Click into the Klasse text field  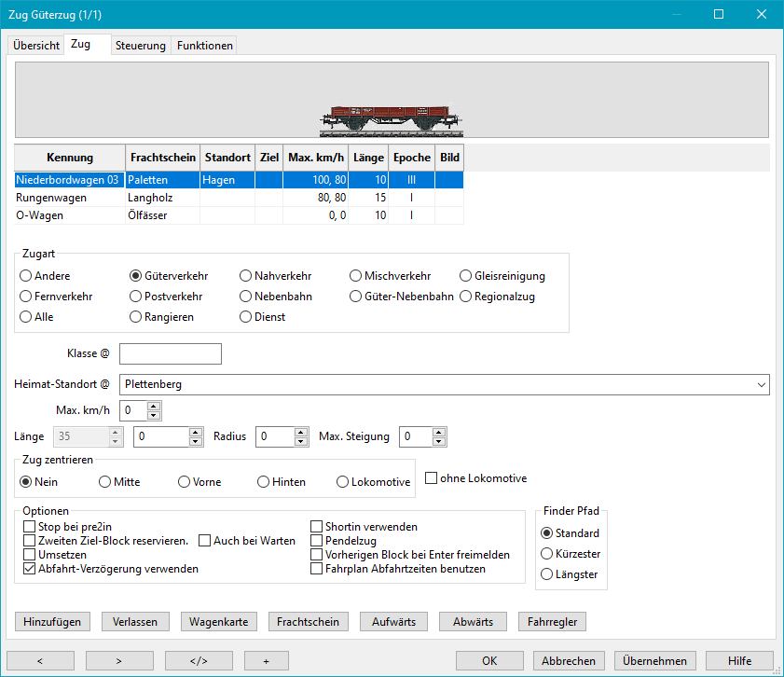[x=171, y=353]
